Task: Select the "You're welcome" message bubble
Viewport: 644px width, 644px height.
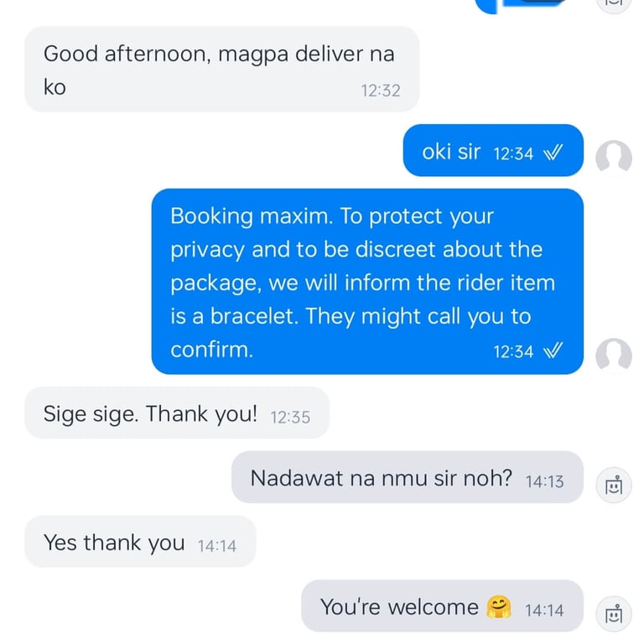Action: pyautogui.click(x=442, y=605)
